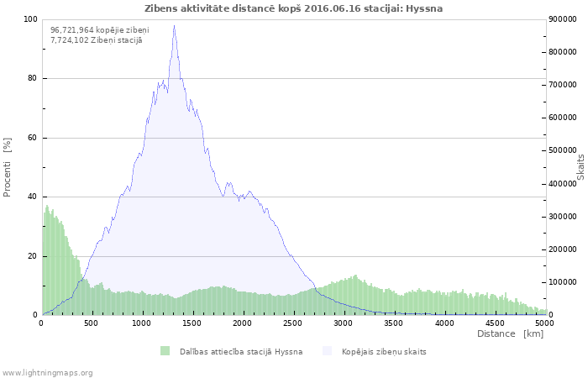
Task: Select the legend label Kopējais zibeņu skaits
Action: (x=383, y=351)
